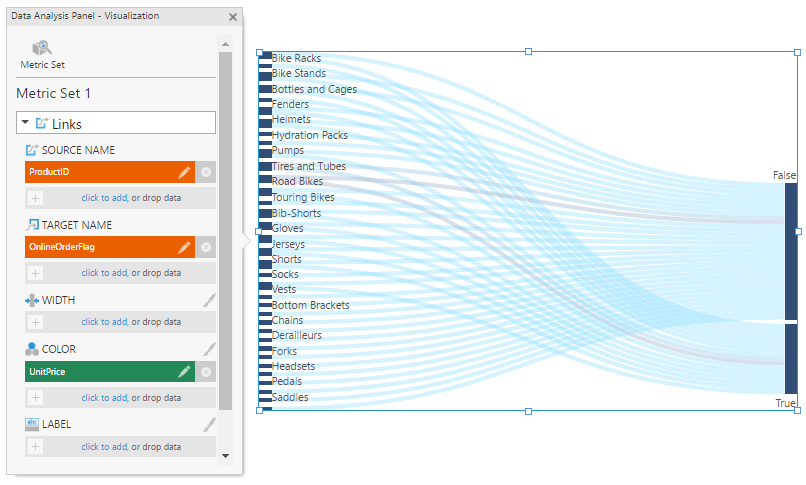
Task: Click the COLOR section pencil icon
Action: 209,349
